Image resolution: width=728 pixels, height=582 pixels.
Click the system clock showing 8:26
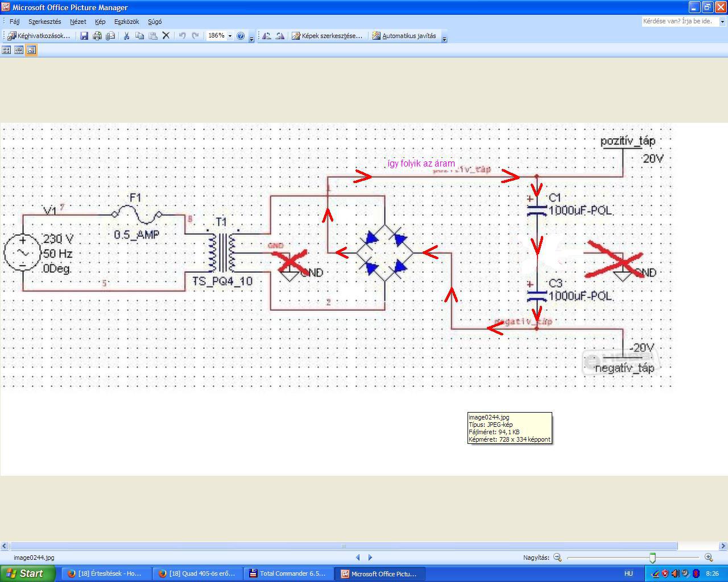coord(712,573)
